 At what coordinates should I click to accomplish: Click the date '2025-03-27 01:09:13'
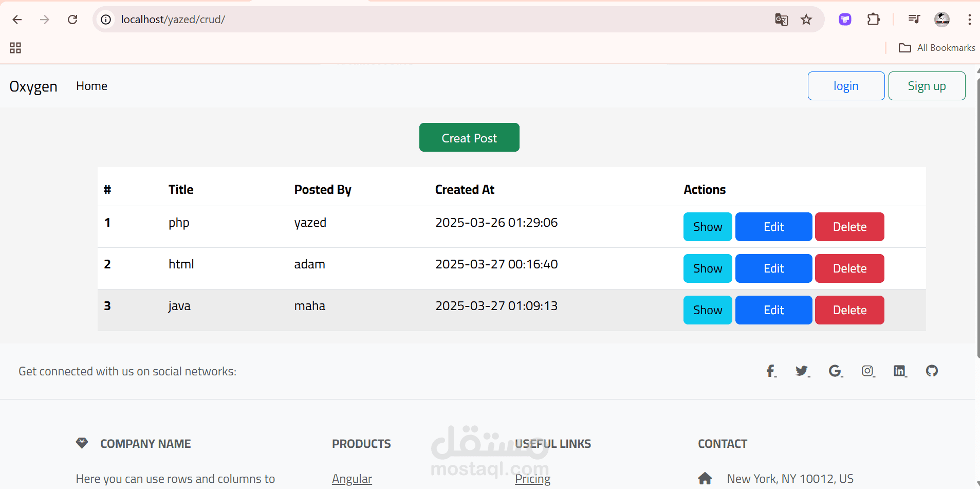coord(496,306)
